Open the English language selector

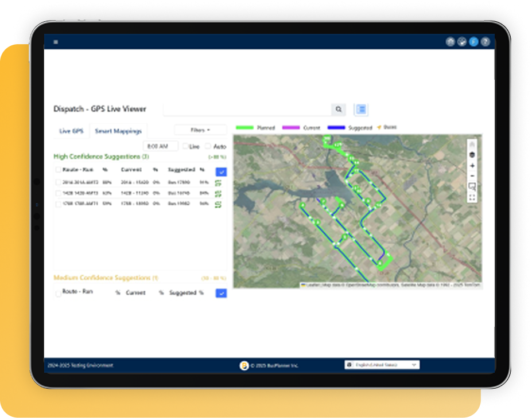pyautogui.click(x=382, y=365)
